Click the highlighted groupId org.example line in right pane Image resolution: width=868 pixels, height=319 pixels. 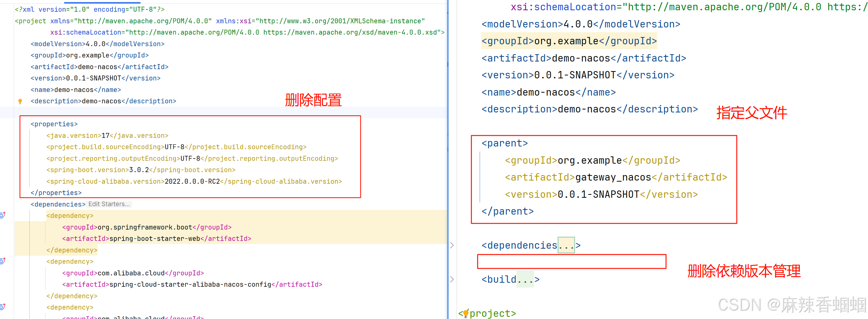[569, 41]
